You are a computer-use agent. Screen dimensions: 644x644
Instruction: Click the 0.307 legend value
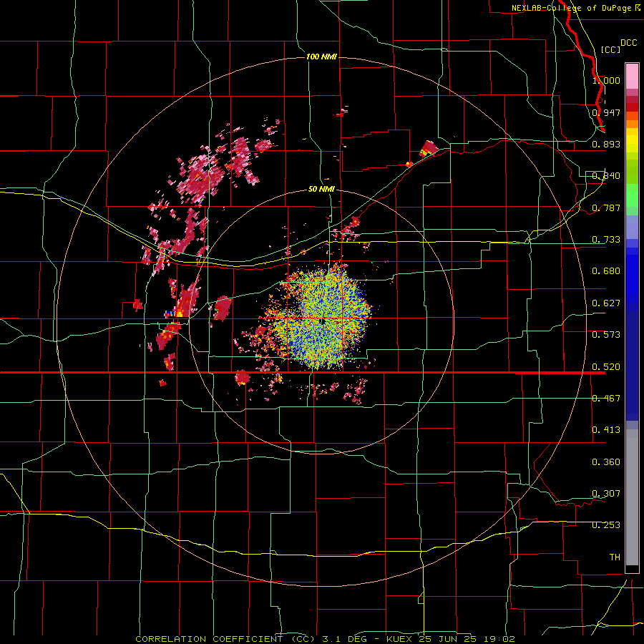coord(606,494)
